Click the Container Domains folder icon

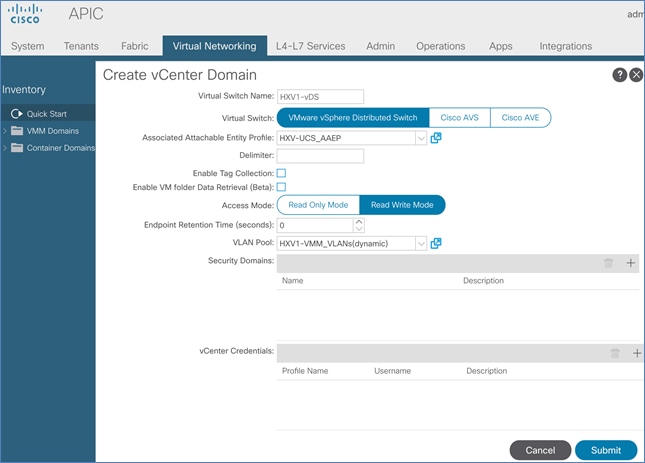(17, 148)
